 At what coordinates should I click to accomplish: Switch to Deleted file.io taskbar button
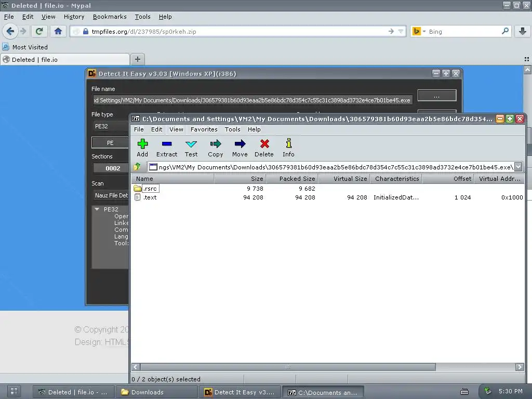pyautogui.click(x=74, y=392)
